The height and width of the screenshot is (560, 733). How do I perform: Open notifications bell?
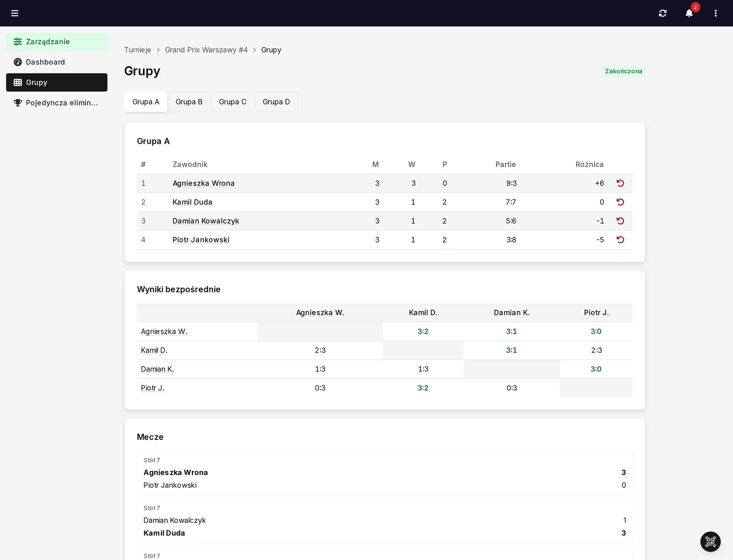click(689, 13)
